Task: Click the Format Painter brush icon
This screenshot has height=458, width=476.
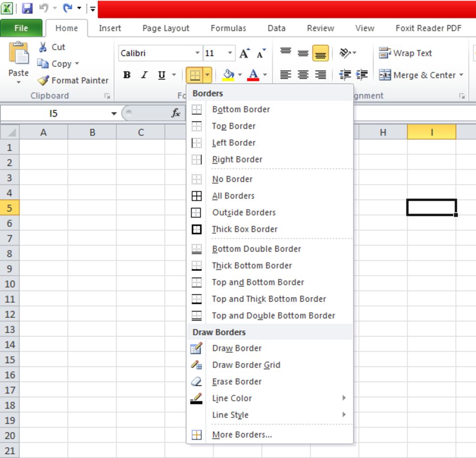Action: click(x=43, y=80)
